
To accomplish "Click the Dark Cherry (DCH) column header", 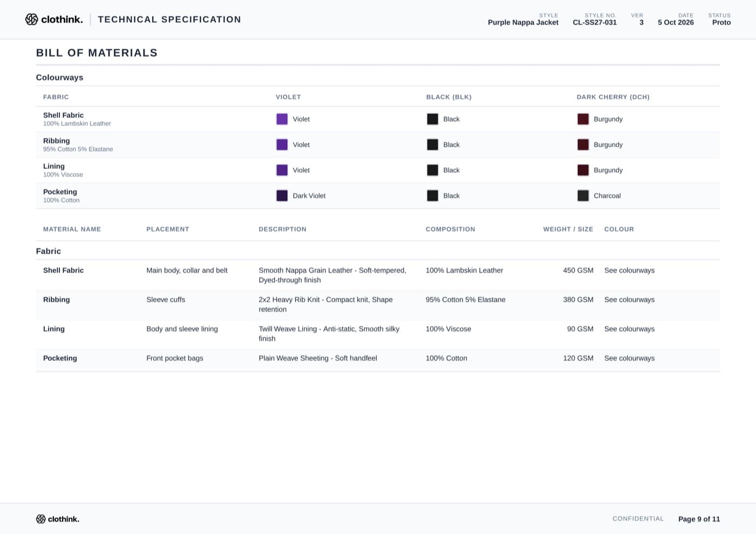I will tap(613, 97).
